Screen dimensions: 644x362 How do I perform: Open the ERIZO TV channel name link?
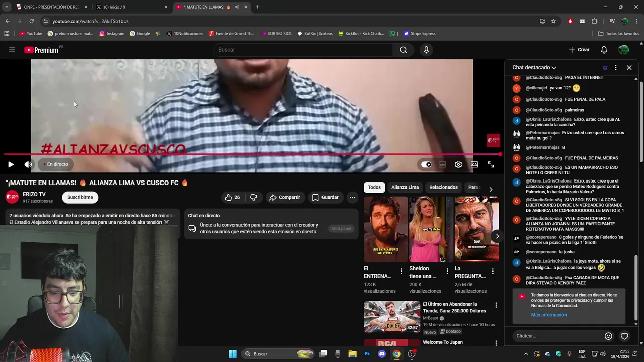pos(34,194)
